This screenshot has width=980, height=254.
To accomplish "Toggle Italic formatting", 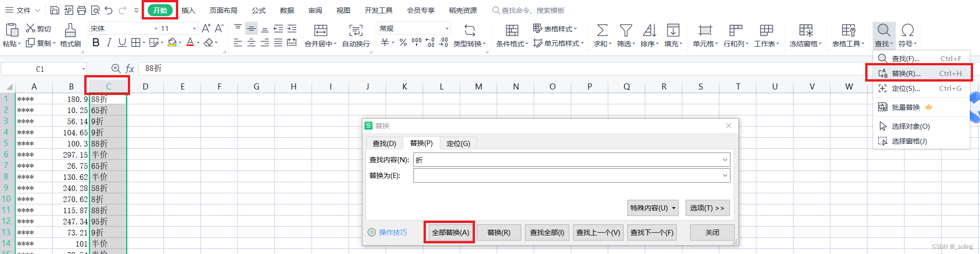I will tap(109, 43).
